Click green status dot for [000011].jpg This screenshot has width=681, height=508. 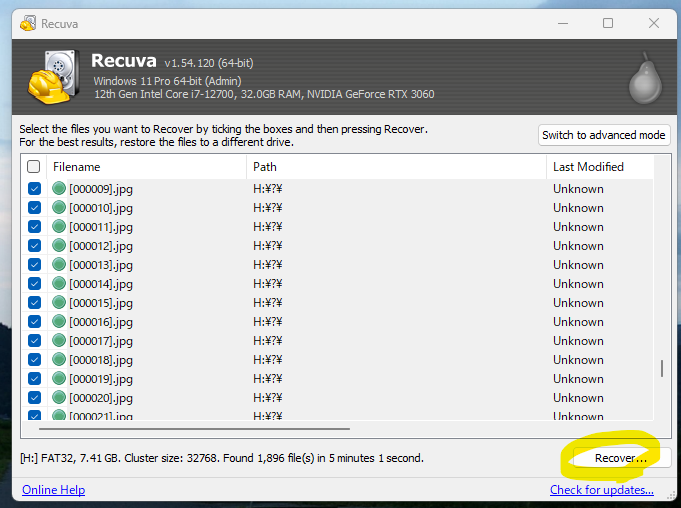coord(59,226)
